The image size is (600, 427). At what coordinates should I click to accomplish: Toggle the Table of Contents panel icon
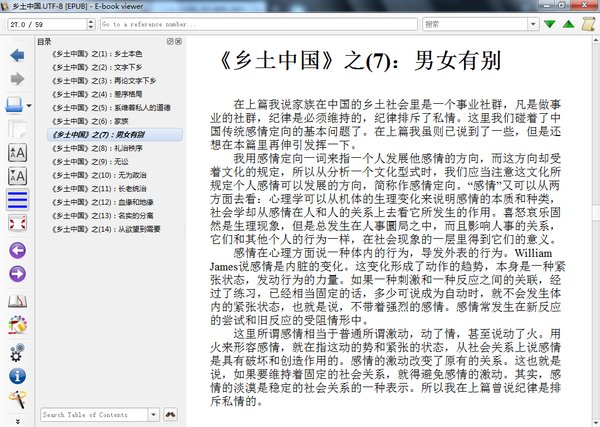17,200
